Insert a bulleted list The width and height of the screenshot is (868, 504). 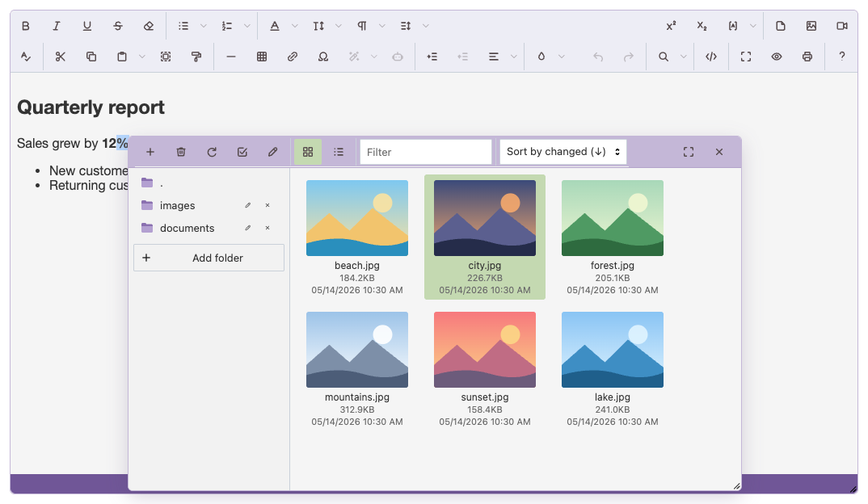point(183,26)
